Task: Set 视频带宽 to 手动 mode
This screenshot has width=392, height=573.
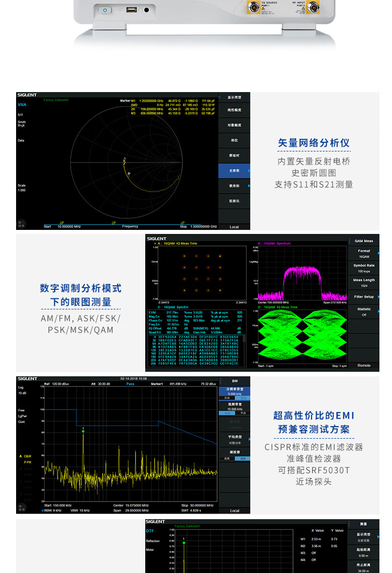Action: pyautogui.click(x=242, y=413)
